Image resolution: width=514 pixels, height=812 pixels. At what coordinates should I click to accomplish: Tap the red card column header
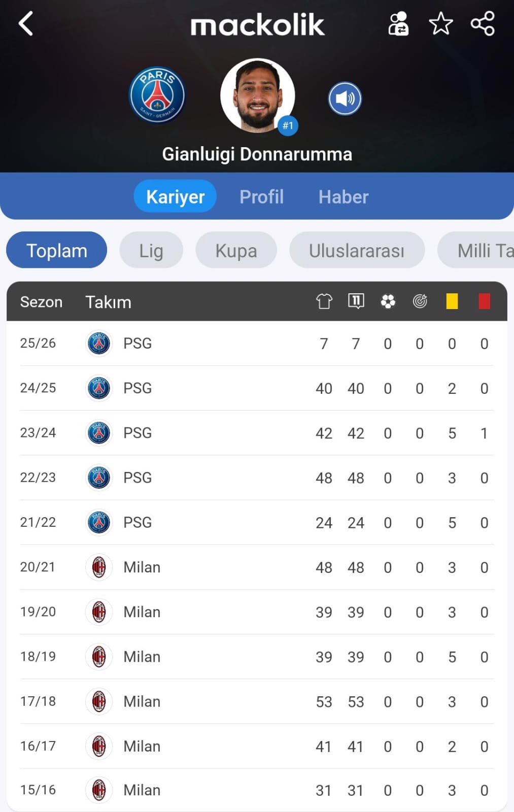[485, 301]
